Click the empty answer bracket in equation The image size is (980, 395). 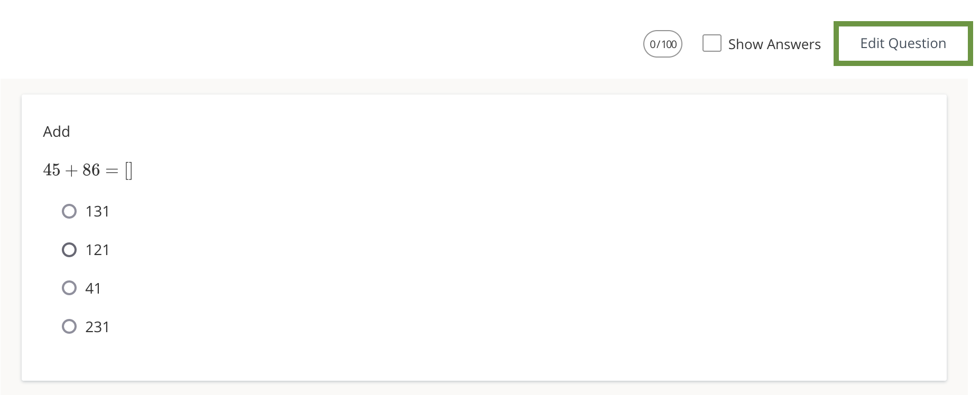(128, 171)
